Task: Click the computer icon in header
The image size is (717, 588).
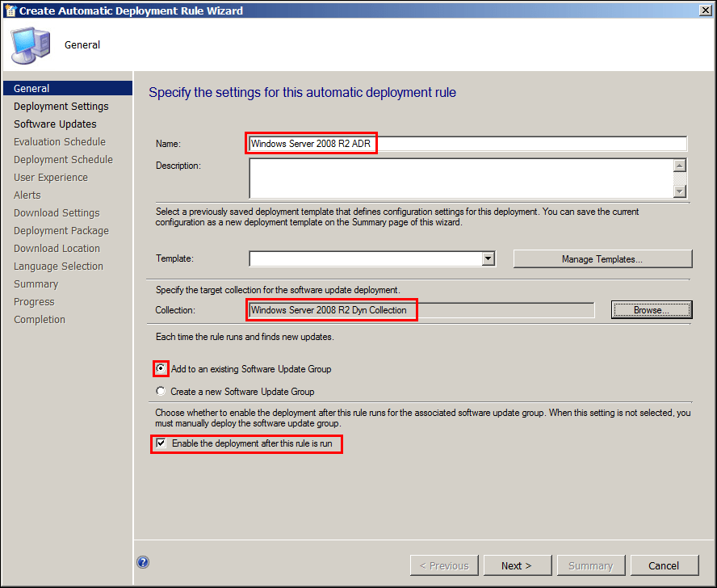Action: [x=30, y=45]
